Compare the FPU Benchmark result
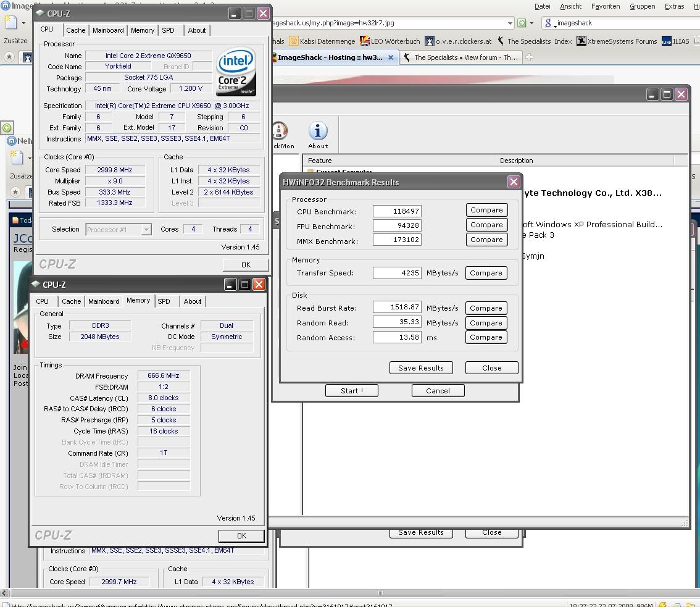700x607 pixels. pyautogui.click(x=486, y=225)
